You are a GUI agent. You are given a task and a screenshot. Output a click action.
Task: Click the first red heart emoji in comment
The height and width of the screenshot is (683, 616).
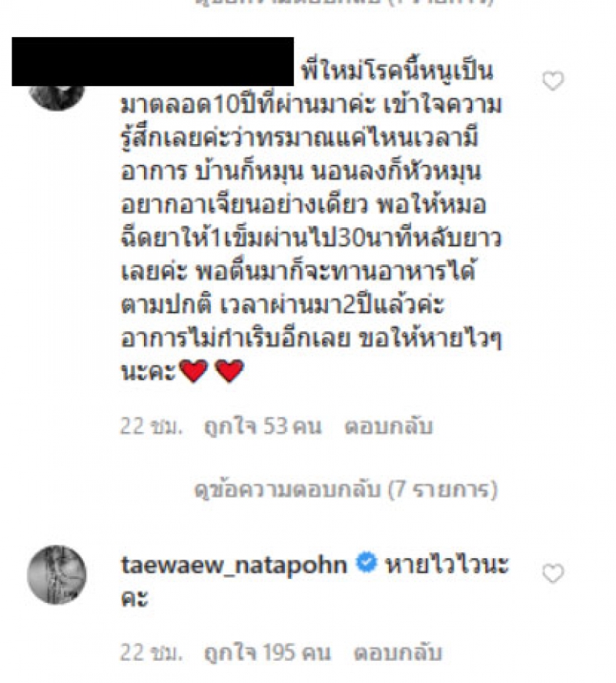193,371
